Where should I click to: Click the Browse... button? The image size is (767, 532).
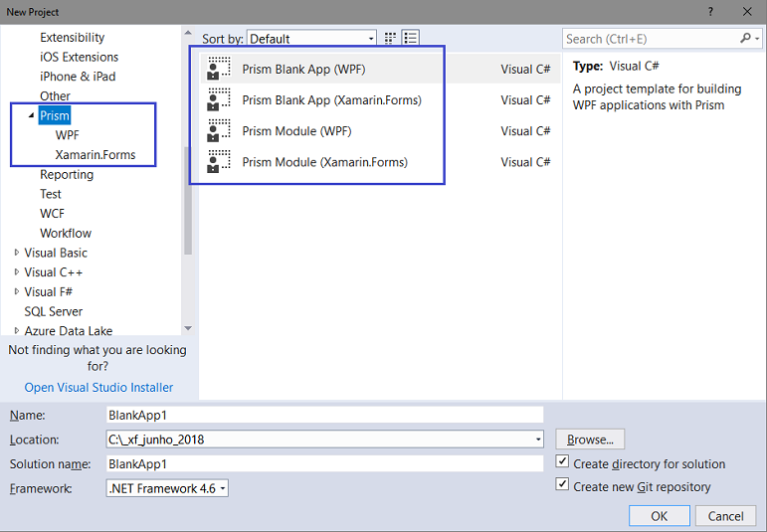[x=590, y=440]
